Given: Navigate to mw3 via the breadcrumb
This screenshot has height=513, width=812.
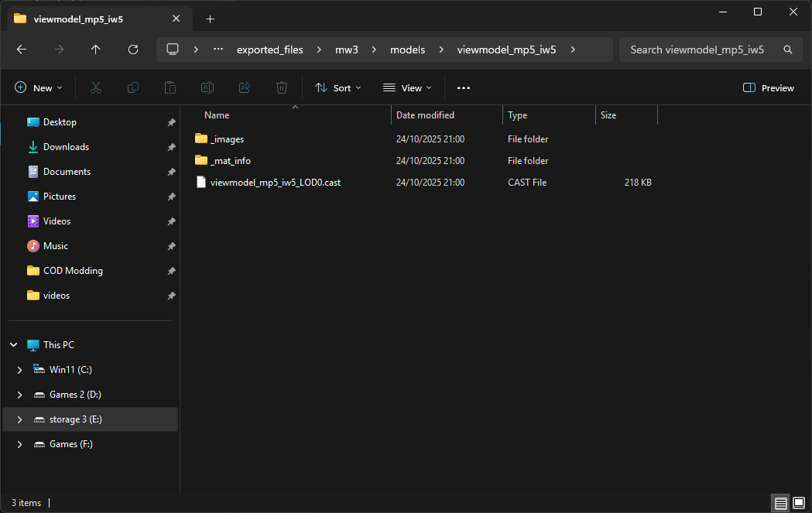Looking at the screenshot, I should (x=346, y=49).
